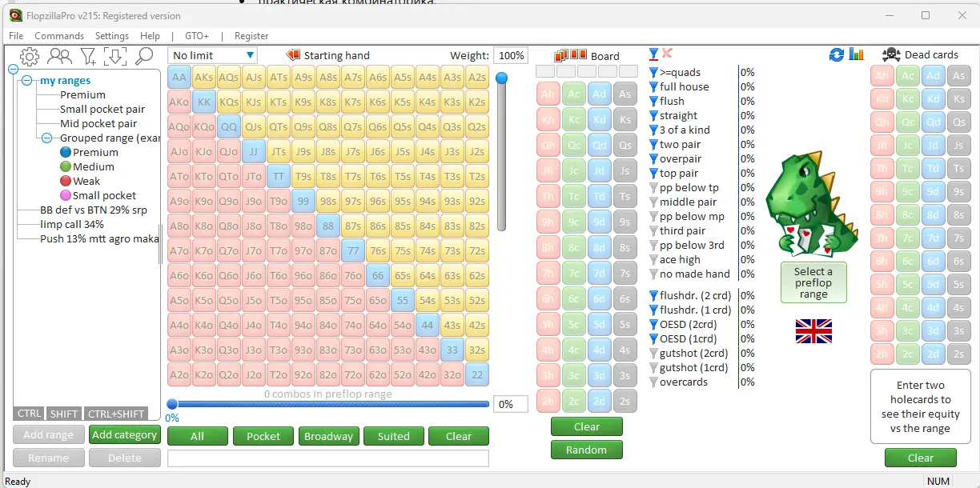Toggle the filter funnel beside overcards

(653, 382)
